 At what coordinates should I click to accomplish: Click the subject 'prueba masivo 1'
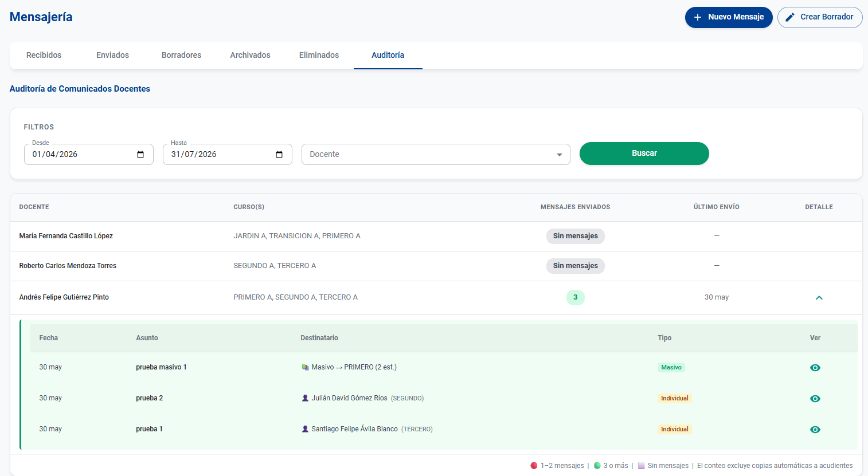(x=161, y=367)
